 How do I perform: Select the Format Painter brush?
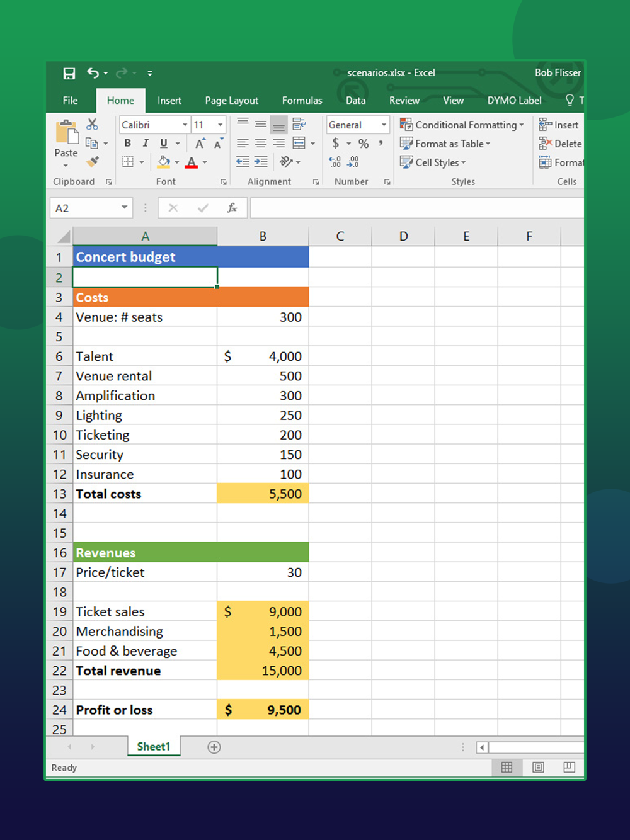(93, 161)
